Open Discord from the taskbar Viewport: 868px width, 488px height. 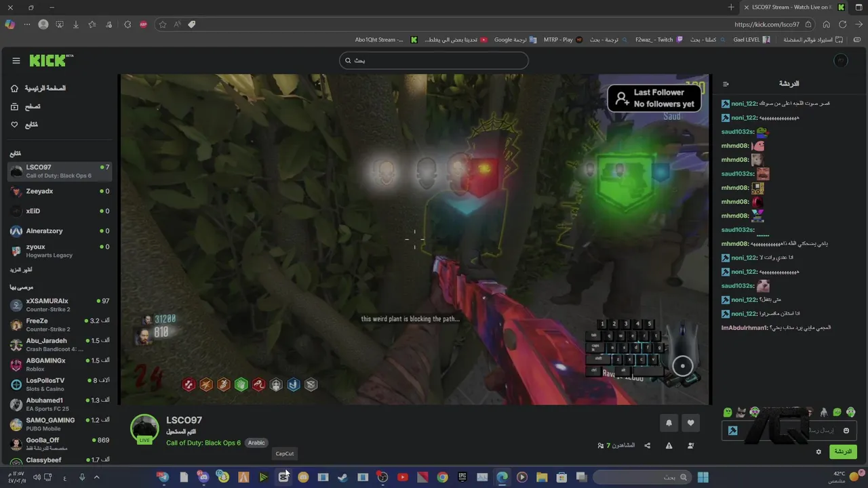pyautogui.click(x=203, y=477)
